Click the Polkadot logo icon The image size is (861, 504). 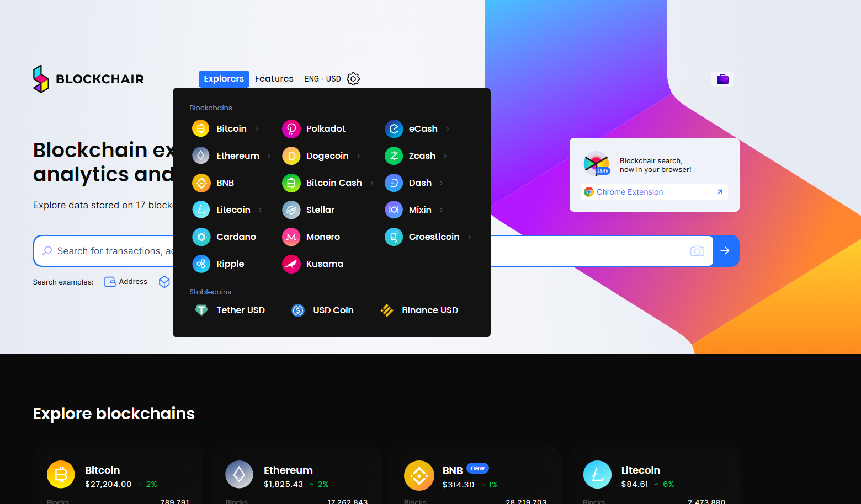(291, 128)
